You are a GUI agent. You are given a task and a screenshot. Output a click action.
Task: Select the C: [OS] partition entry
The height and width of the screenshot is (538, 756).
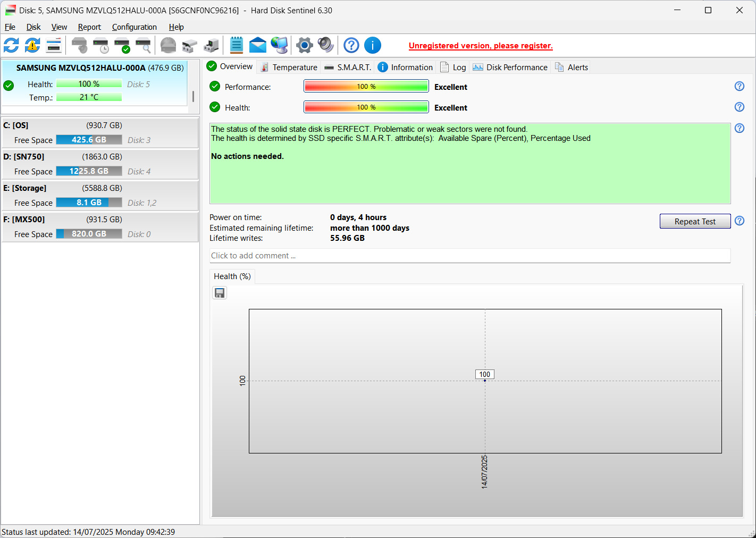100,133
